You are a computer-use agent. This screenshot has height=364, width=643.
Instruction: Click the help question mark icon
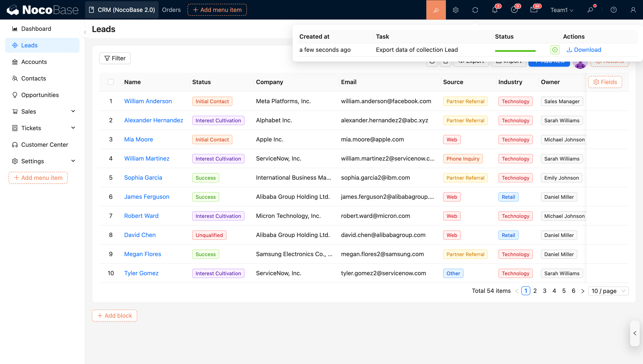(x=613, y=10)
